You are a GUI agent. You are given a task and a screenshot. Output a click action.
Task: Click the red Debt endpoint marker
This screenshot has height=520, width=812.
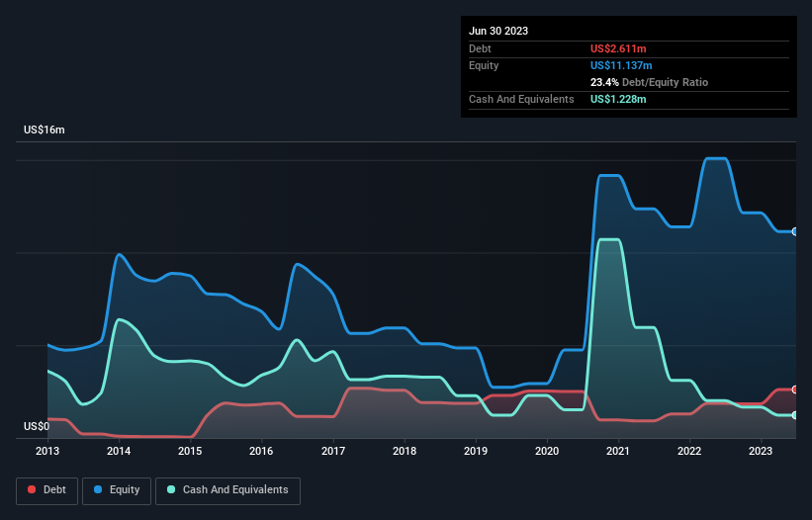[x=795, y=390]
